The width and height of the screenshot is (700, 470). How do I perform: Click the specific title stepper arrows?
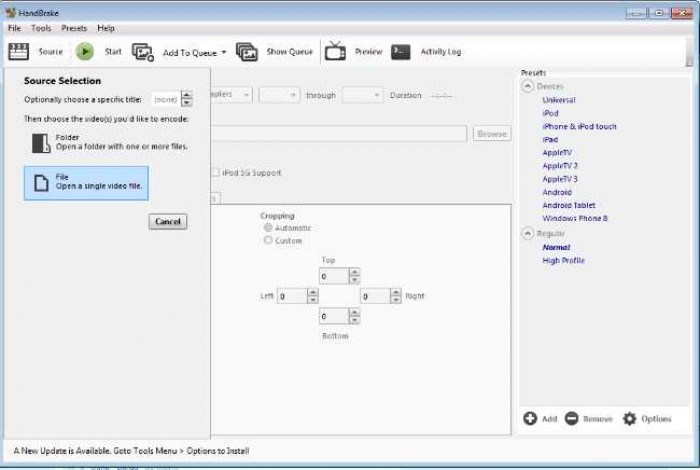click(187, 99)
